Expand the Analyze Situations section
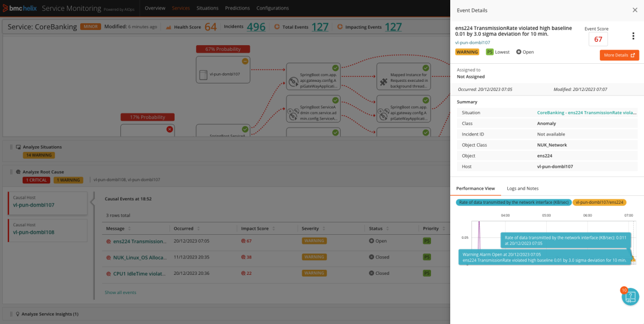Image resolution: width=644 pixels, height=324 pixels. pos(42,147)
